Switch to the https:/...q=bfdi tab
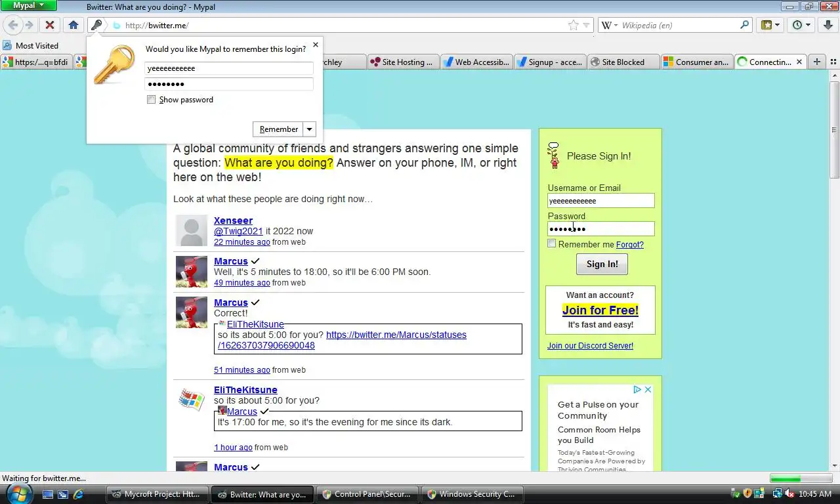 [x=36, y=62]
